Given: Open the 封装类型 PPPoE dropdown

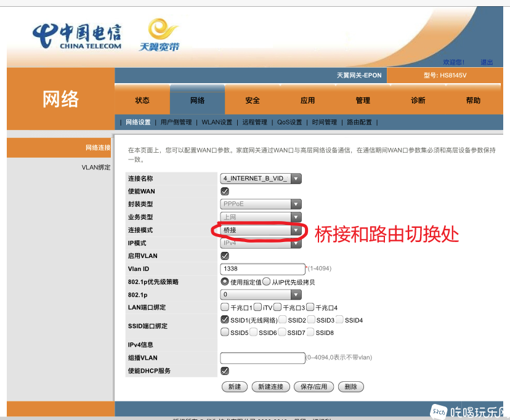Looking at the screenshot, I should click(x=261, y=204).
